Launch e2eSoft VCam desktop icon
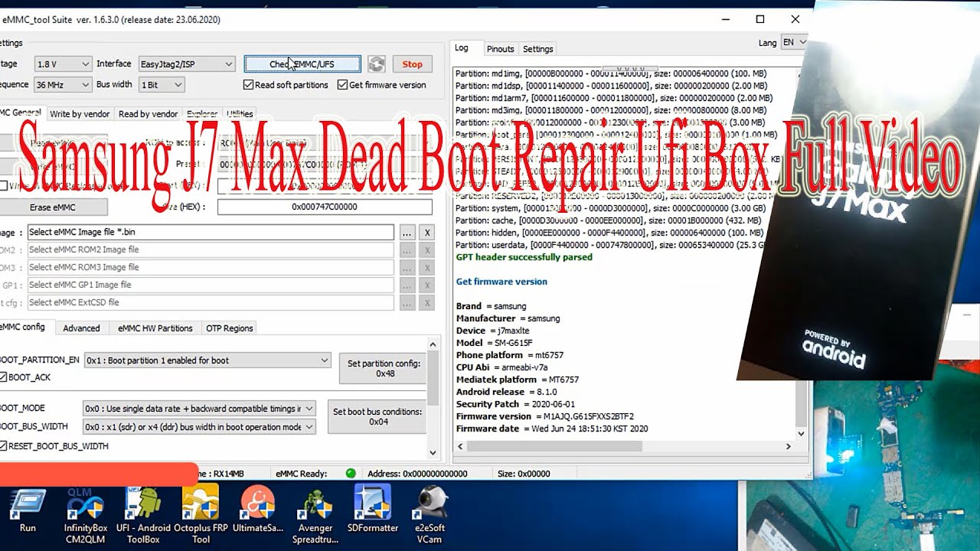Screen dimensions: 980x551 [430, 515]
